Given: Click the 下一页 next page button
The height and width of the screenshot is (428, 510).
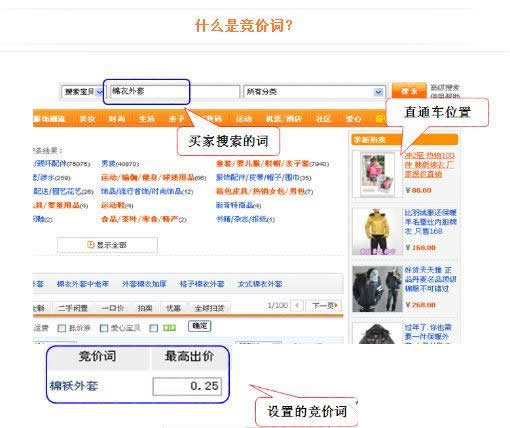Looking at the screenshot, I should (x=325, y=305).
